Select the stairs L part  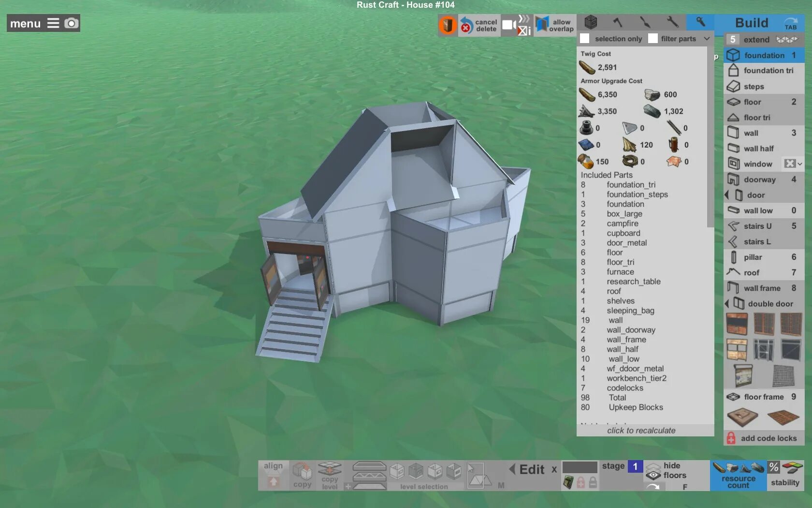[x=764, y=241]
